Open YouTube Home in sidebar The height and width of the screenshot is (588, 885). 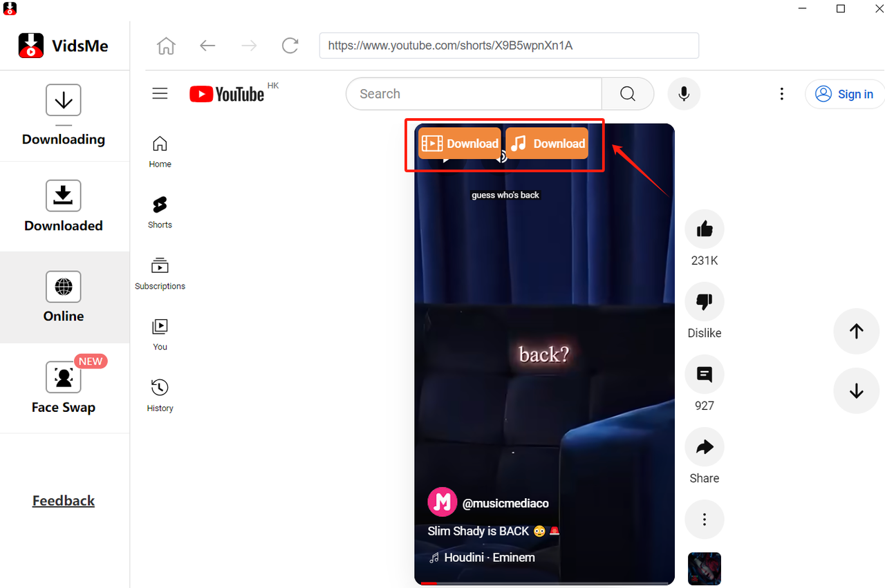click(x=160, y=152)
